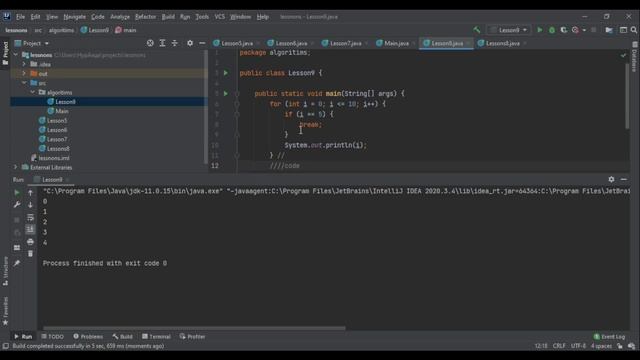Expand all nodes in Project panel
640x360 pixels.
tap(162, 43)
